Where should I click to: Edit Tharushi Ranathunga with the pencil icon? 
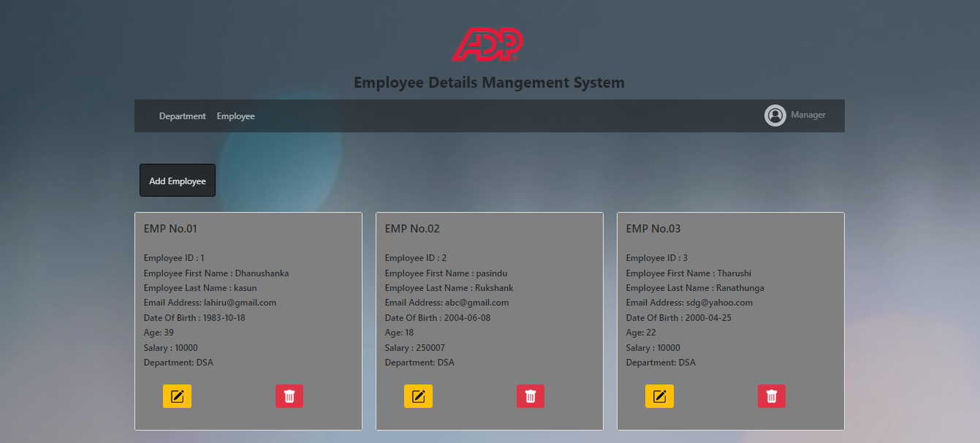pyautogui.click(x=659, y=395)
